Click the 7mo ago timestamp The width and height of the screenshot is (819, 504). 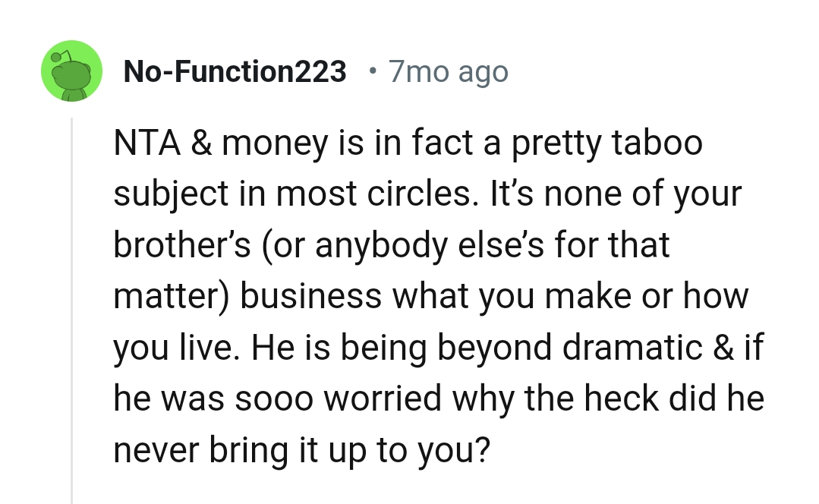448,72
